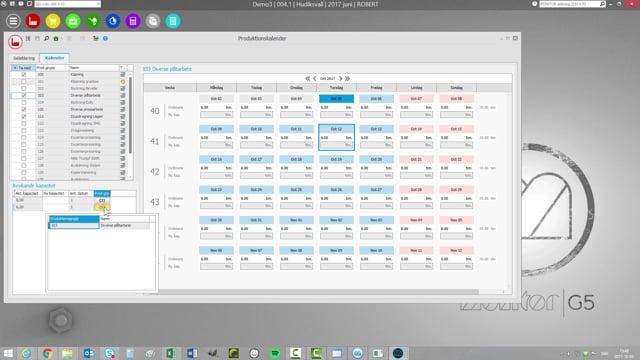Open the Ta med column header dropdown
This screenshot has width=640, height=360.
15,68
